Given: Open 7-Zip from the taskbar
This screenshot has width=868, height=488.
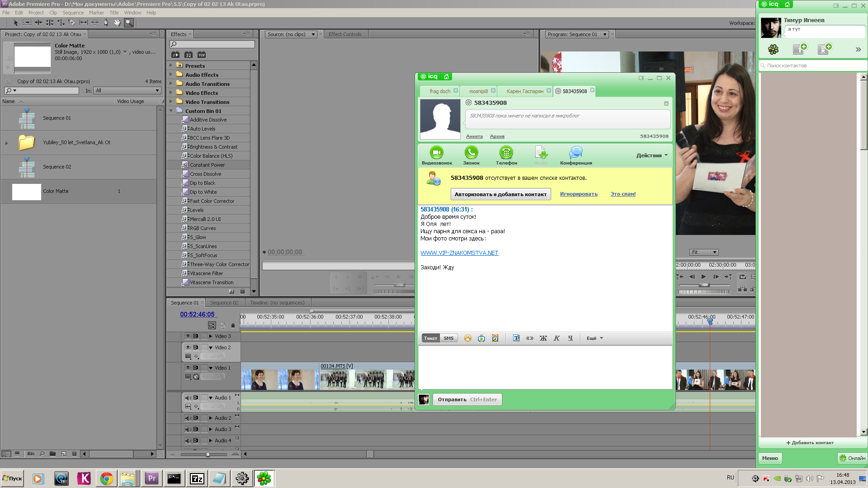Looking at the screenshot, I should click(197, 479).
